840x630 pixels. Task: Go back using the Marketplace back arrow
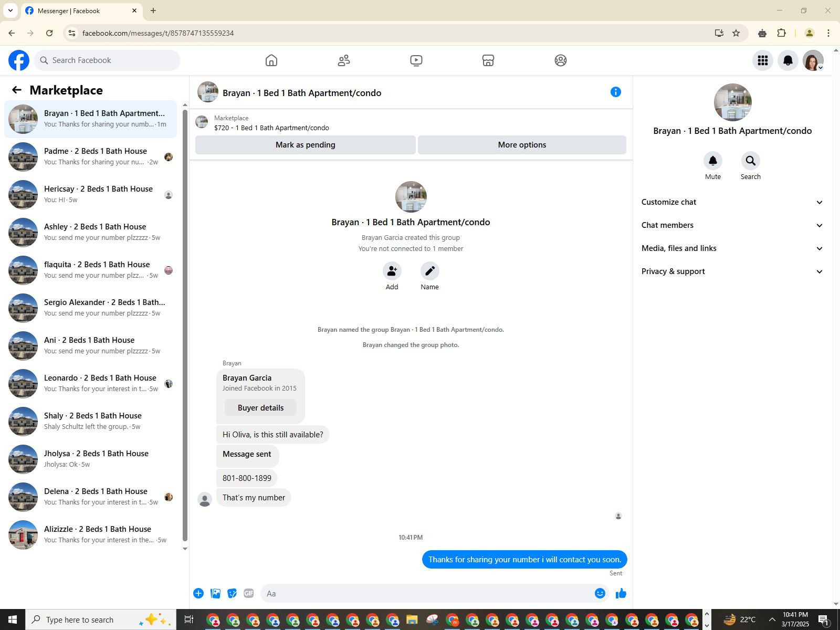pos(17,90)
